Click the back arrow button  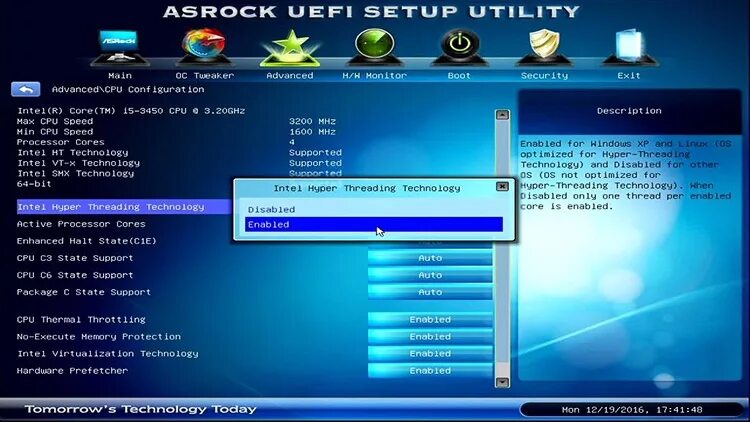(25, 89)
